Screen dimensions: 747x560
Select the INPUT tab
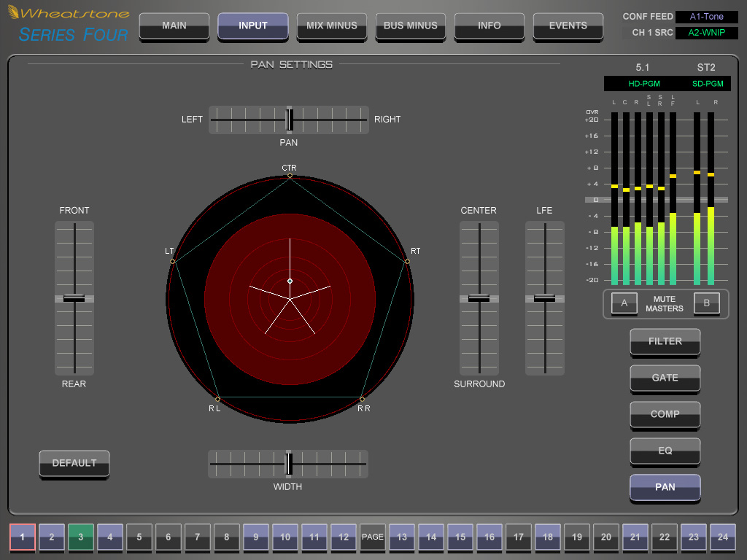pos(253,26)
